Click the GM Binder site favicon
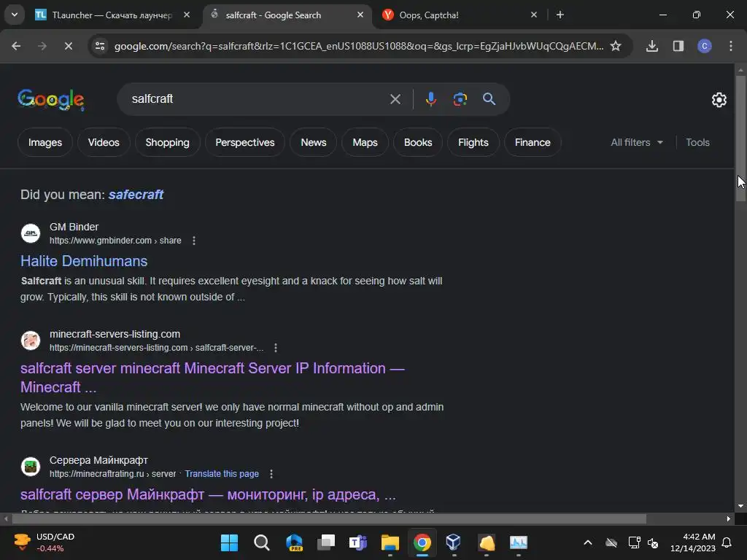This screenshot has height=560, width=747. click(31, 233)
